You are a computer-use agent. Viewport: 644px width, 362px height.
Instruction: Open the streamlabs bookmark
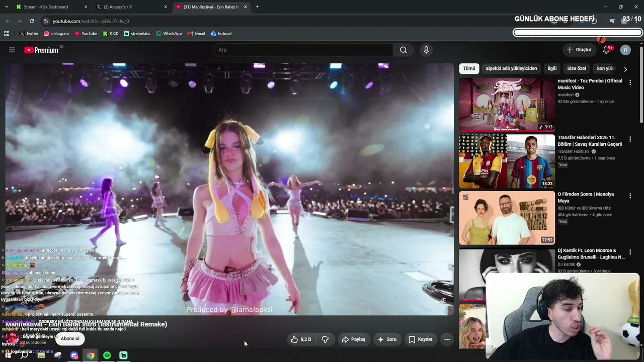coord(137,34)
